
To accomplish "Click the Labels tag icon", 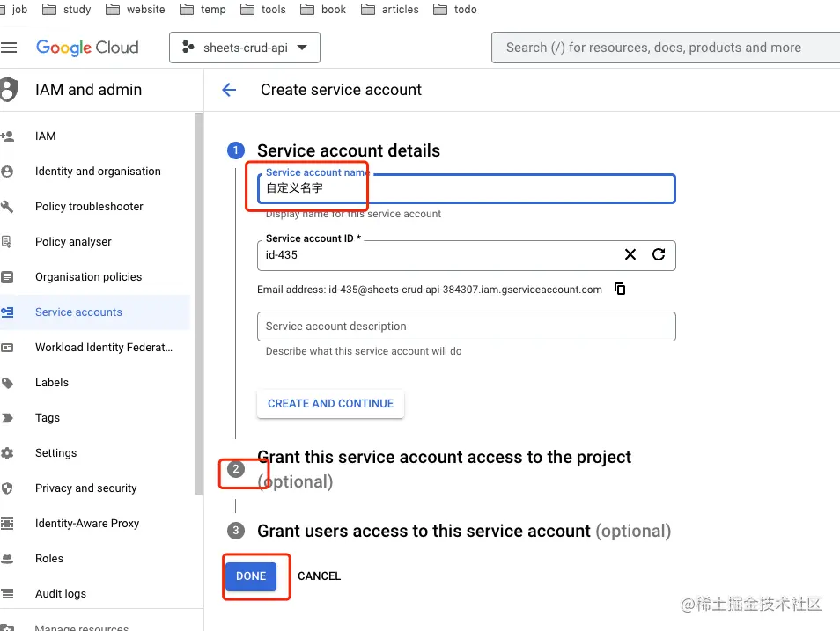I will click(12, 382).
